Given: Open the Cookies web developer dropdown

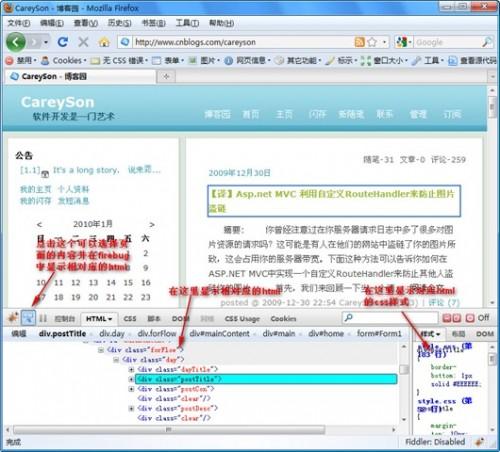Looking at the screenshot, I should pyautogui.click(x=63, y=60).
